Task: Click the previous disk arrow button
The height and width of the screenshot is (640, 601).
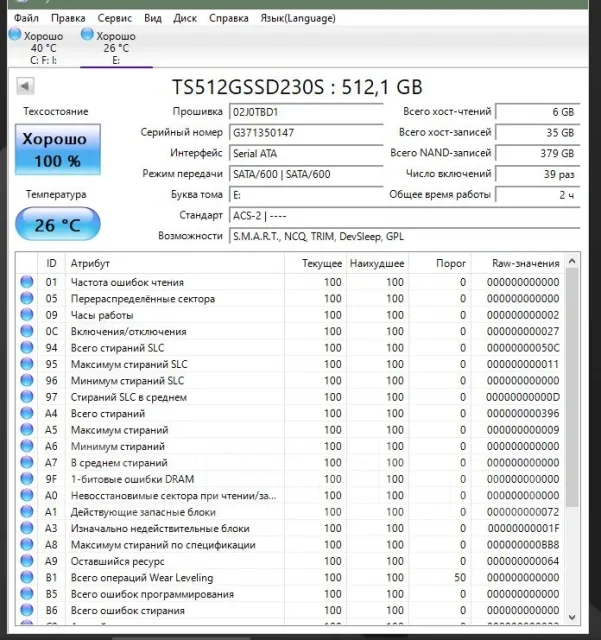Action: (25, 86)
